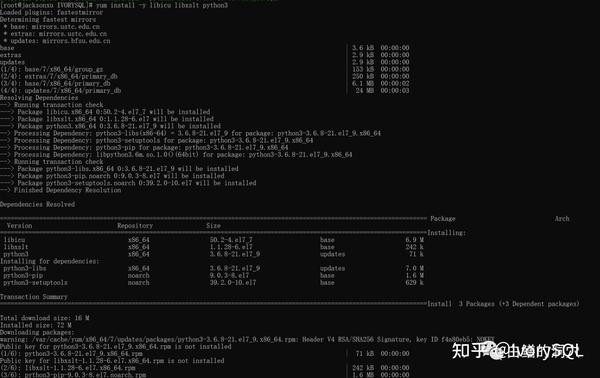Screen dimensions: 600x378
Task: Click the 'libxslt' package name in table
Action: tap(16, 247)
